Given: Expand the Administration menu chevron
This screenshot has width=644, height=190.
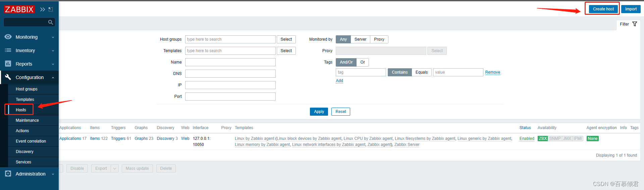Looking at the screenshot, I should [x=53, y=174].
